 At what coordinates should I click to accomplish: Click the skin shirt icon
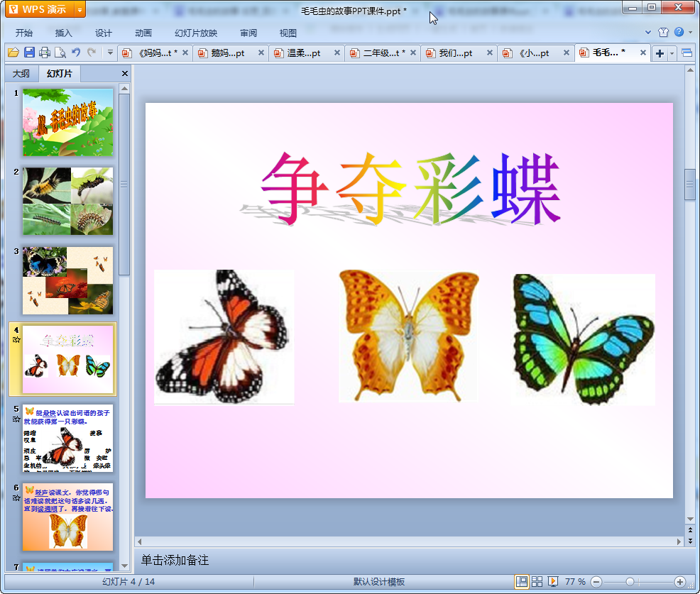[x=663, y=32]
